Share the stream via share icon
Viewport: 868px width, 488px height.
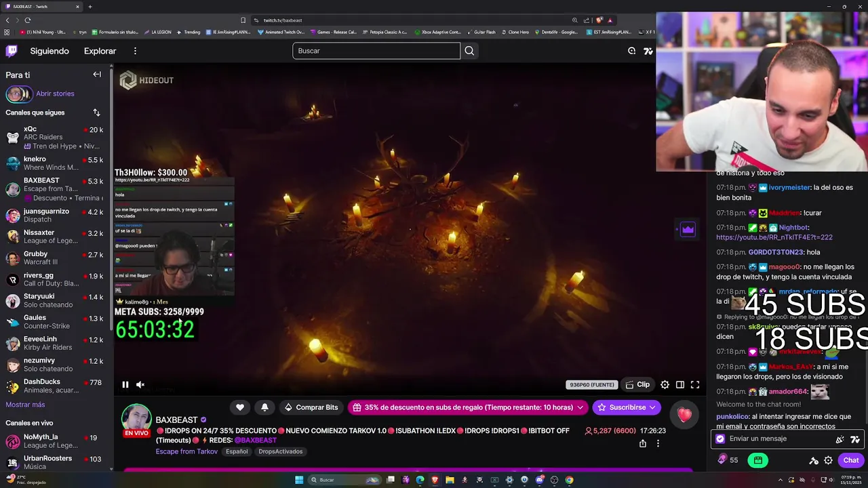tap(643, 443)
